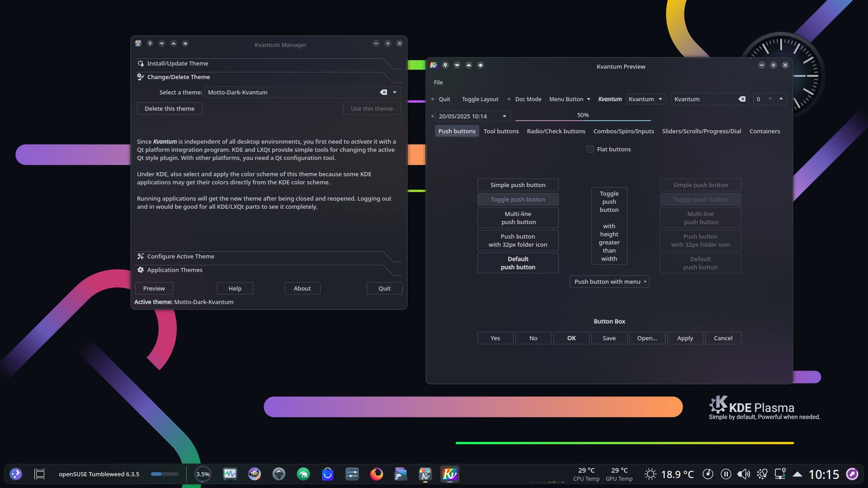Switch to the Sliders/Scrolls/Progress/Dial tab
Viewport: 868px width, 488px height.
[702, 131]
